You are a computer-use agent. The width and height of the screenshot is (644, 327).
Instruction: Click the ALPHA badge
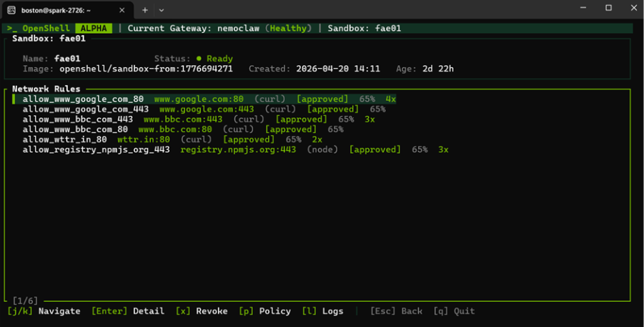tap(94, 29)
